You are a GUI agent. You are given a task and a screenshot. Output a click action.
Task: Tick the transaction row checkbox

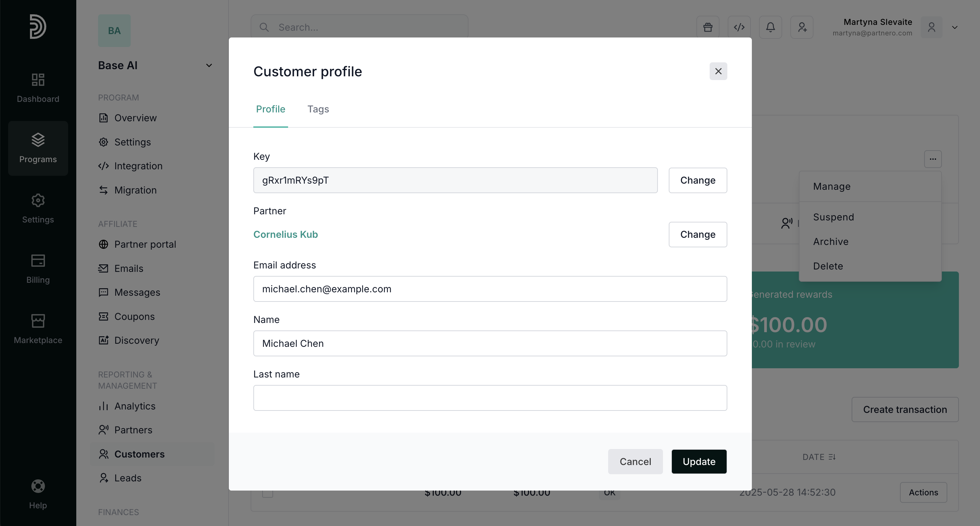[267, 494]
